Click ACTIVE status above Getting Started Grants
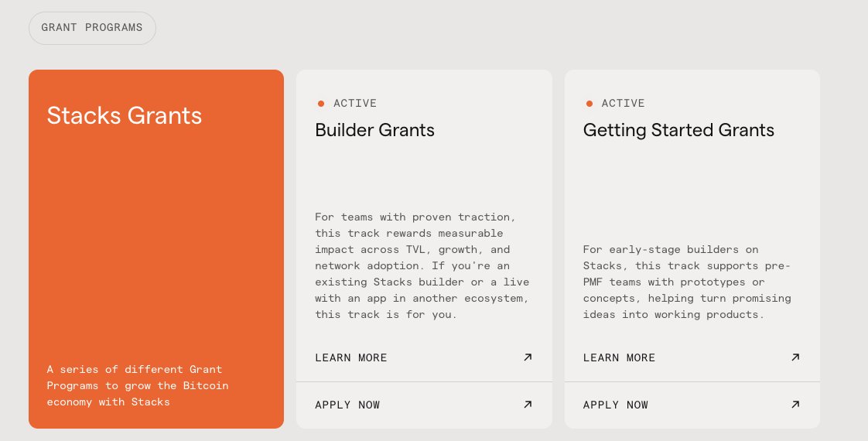868x441 pixels. (624, 104)
